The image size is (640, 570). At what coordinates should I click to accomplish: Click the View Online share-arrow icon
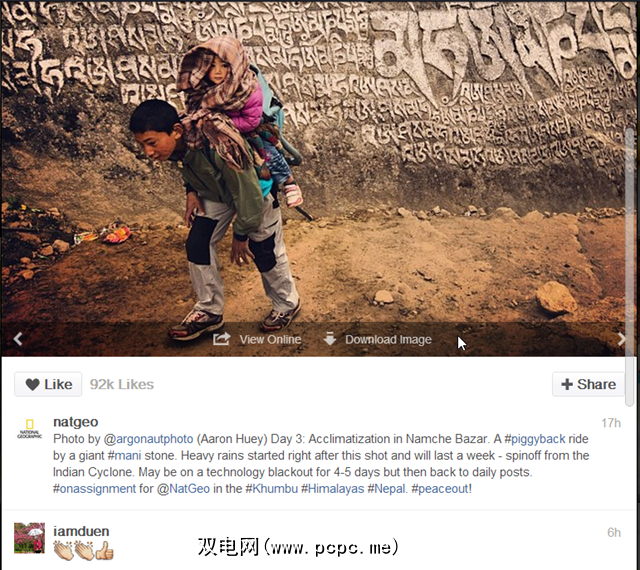[222, 339]
